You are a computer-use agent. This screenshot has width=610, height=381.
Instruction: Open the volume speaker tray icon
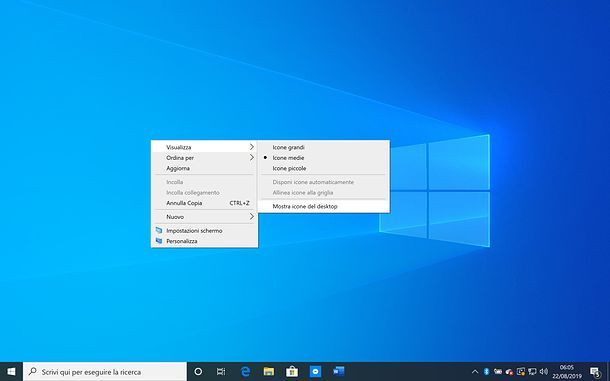[x=544, y=372]
